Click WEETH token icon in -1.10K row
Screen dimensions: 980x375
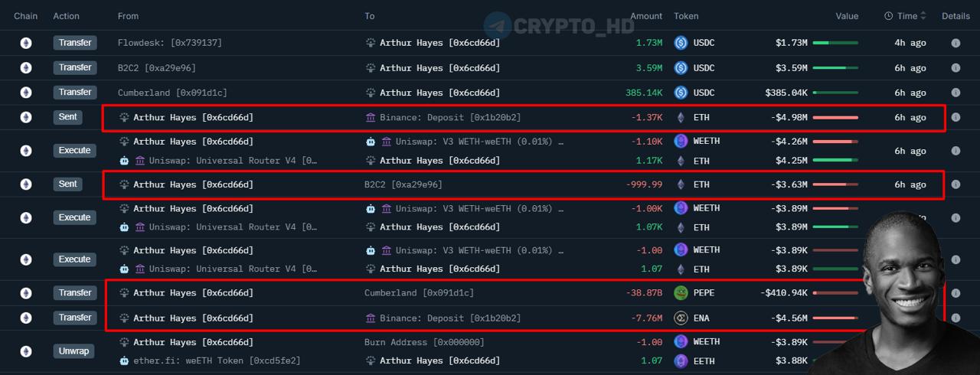pyautogui.click(x=681, y=141)
